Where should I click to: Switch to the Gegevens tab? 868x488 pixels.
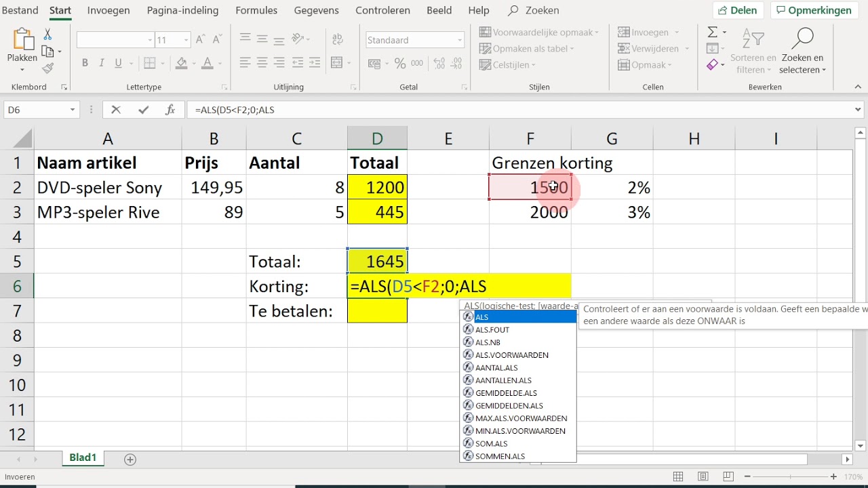[x=316, y=10]
